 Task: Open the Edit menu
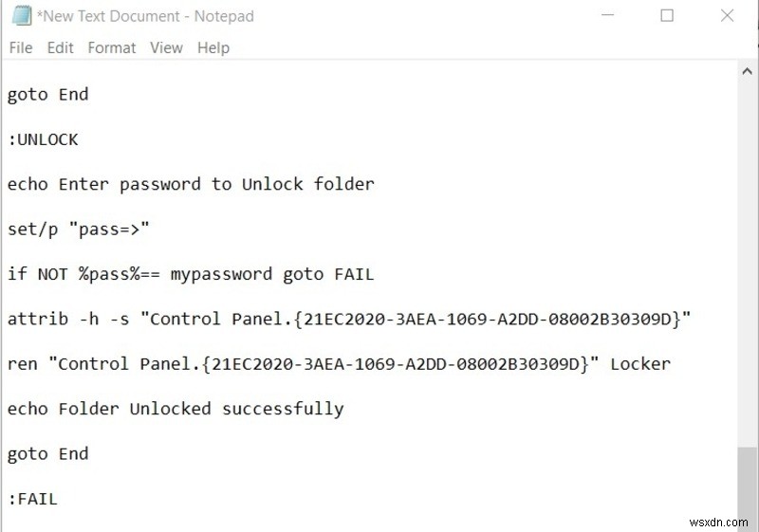point(60,47)
